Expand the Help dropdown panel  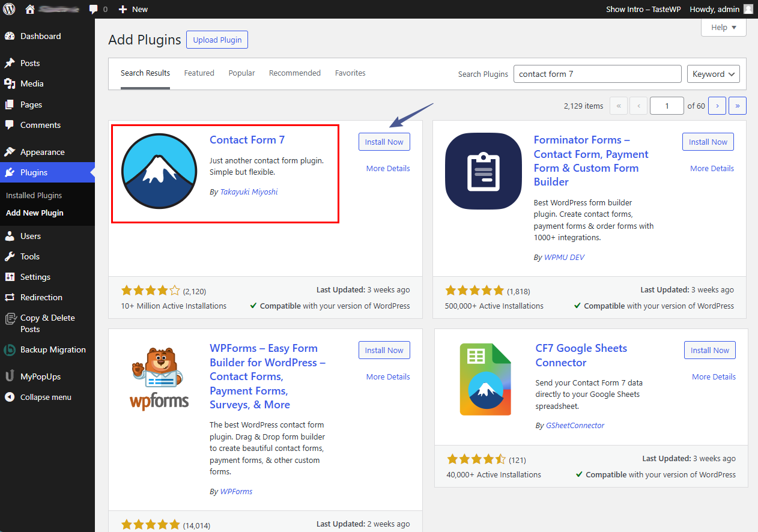(723, 28)
